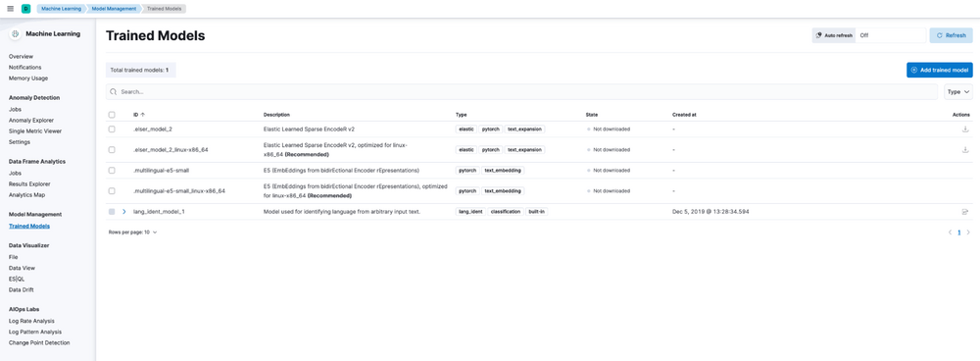Focus the model search field
980x361 pixels.
(x=522, y=91)
